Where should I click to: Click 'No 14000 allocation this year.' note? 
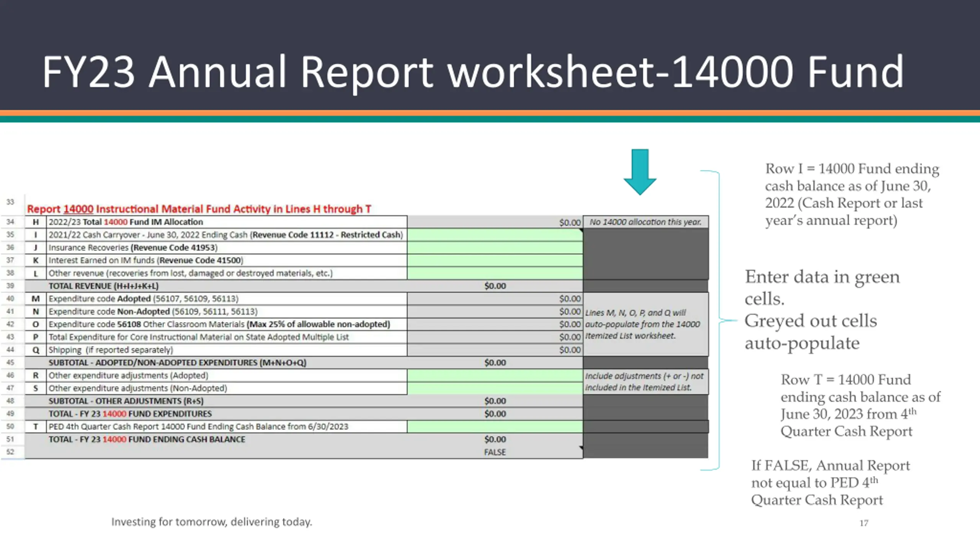pyautogui.click(x=645, y=222)
